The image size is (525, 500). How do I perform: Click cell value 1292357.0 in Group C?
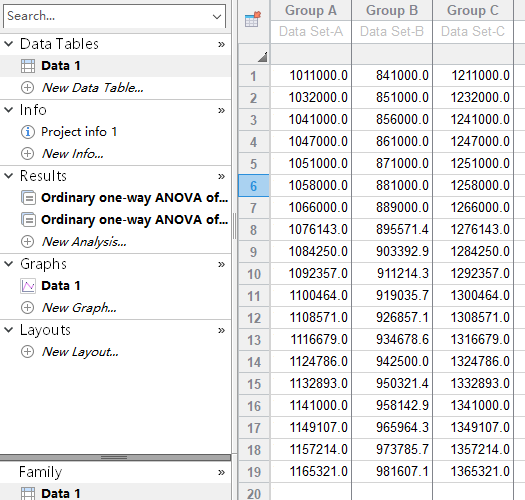click(x=473, y=274)
